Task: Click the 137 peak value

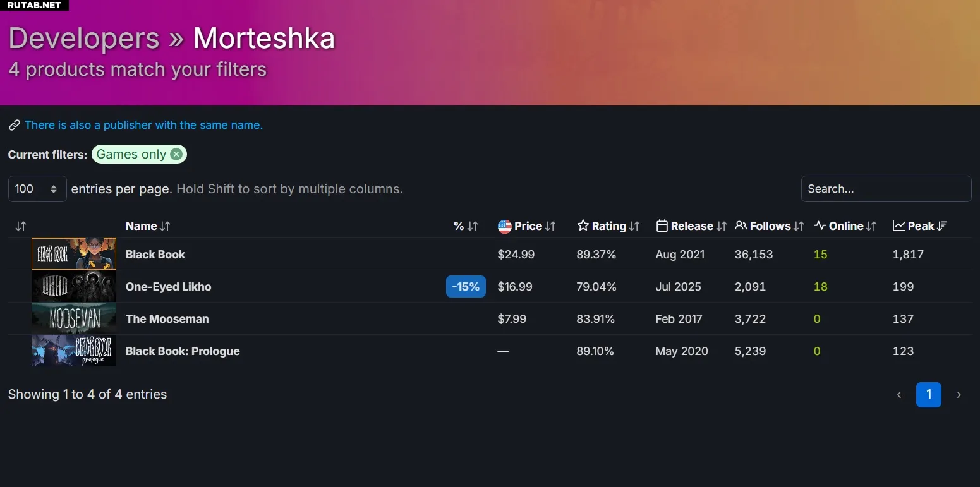Action: click(x=903, y=319)
